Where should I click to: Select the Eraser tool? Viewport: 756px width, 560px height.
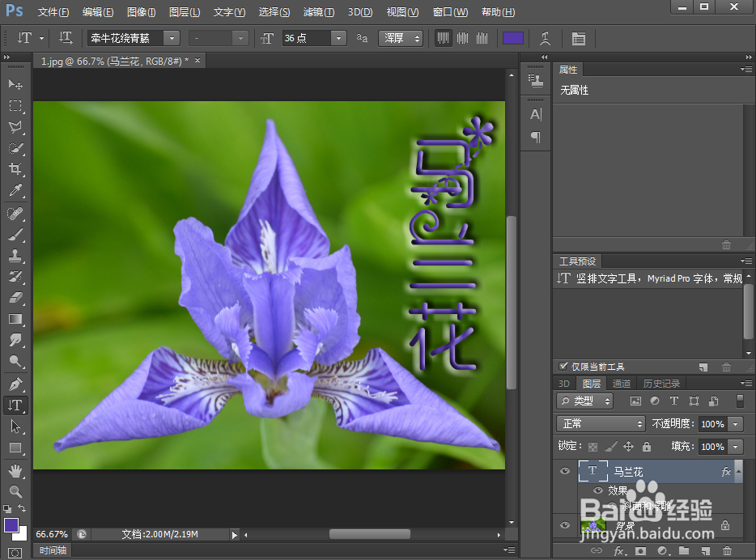click(x=15, y=298)
